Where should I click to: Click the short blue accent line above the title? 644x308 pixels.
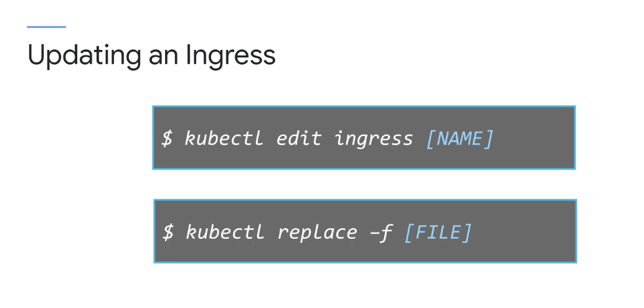point(47,27)
